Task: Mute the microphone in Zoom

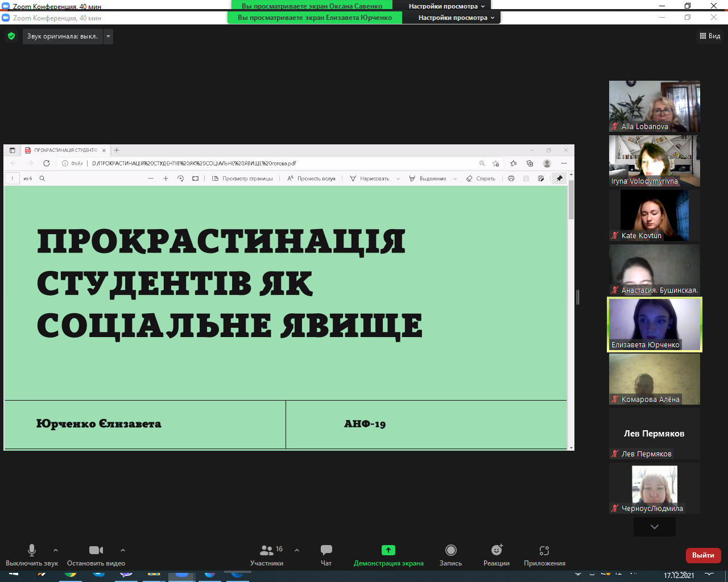Action: coord(32,555)
